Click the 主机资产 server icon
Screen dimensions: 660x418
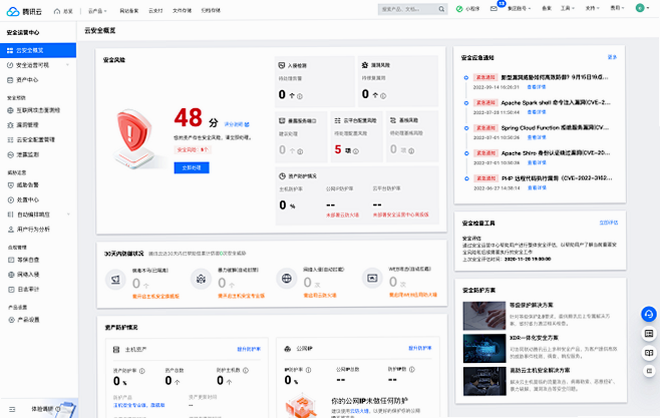point(116,349)
